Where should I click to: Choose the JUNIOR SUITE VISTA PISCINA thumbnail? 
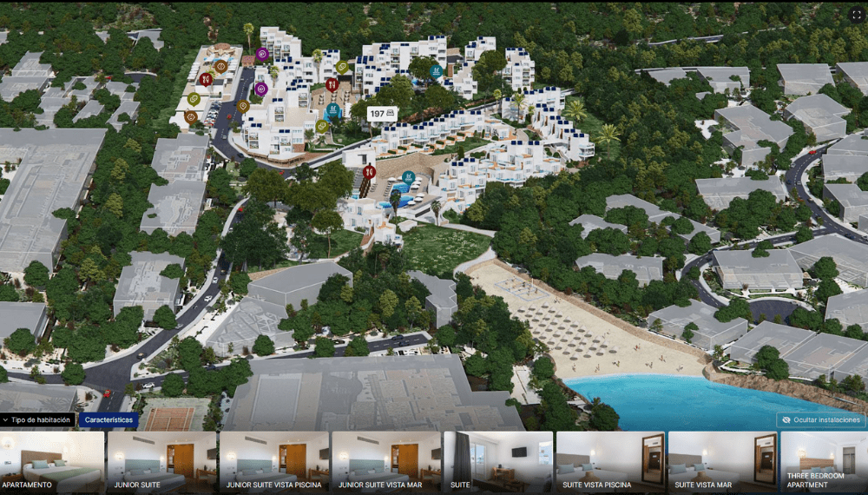pos(274,462)
